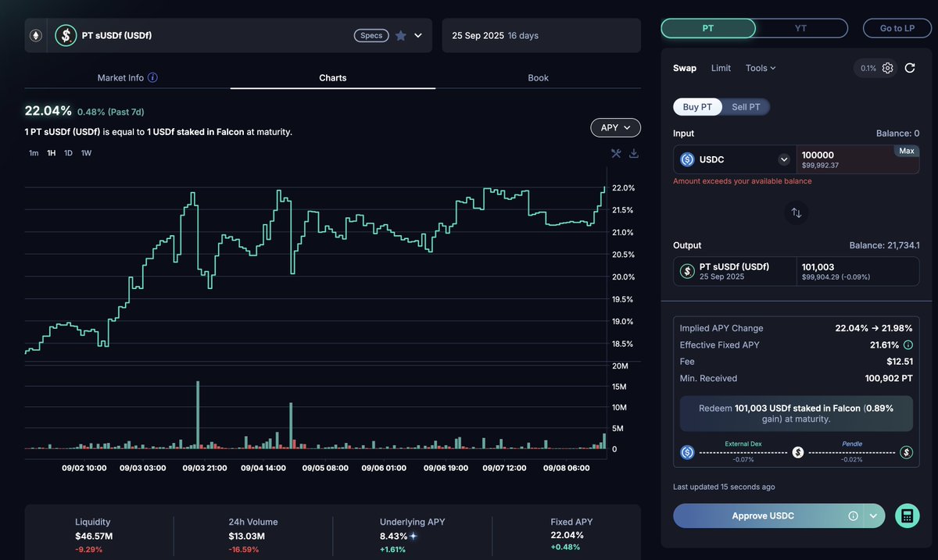Click 'Amount exceeds your available balance' warning
This screenshot has height=560, width=938.
(743, 181)
